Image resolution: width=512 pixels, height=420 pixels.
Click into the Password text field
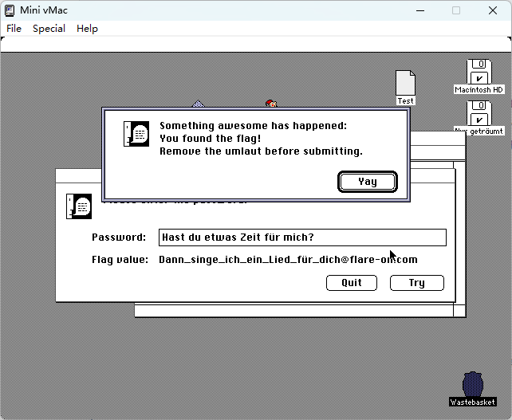(x=302, y=237)
